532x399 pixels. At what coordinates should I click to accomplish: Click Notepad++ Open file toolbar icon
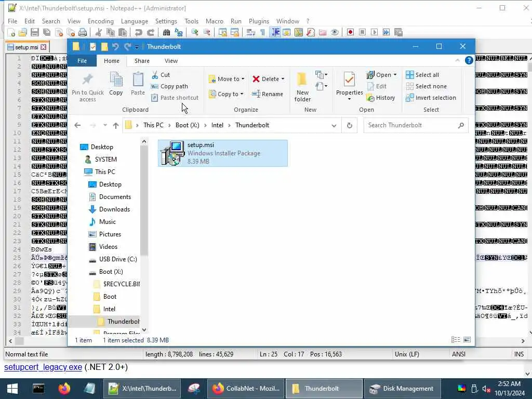point(23,32)
